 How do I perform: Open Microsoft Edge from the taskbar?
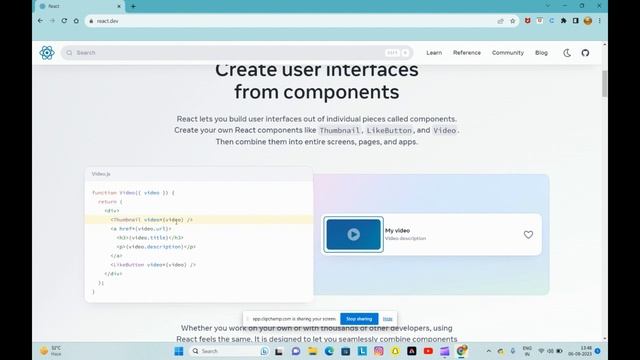[x=329, y=351]
